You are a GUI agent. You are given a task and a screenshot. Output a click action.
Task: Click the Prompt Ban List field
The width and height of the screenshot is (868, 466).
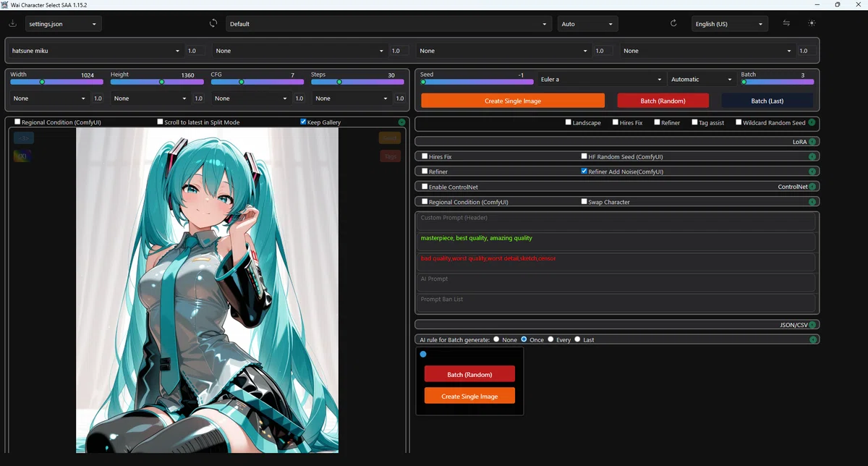(x=618, y=302)
